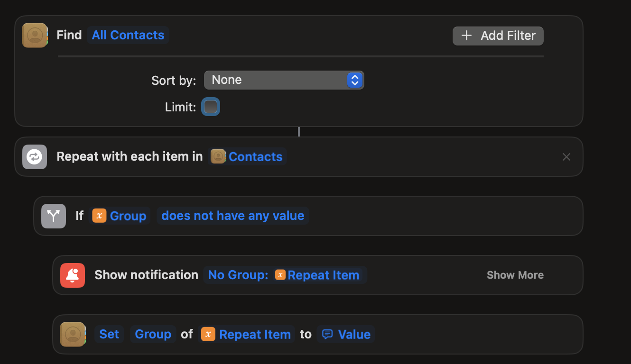Viewport: 631px width, 364px height.
Task: Remove the Repeat action with X
Action: click(x=566, y=157)
